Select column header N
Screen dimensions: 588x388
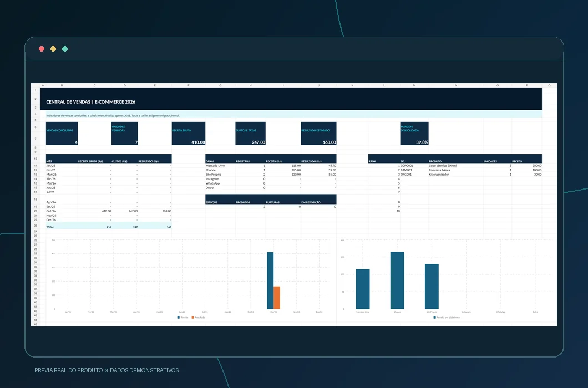tap(456, 85)
